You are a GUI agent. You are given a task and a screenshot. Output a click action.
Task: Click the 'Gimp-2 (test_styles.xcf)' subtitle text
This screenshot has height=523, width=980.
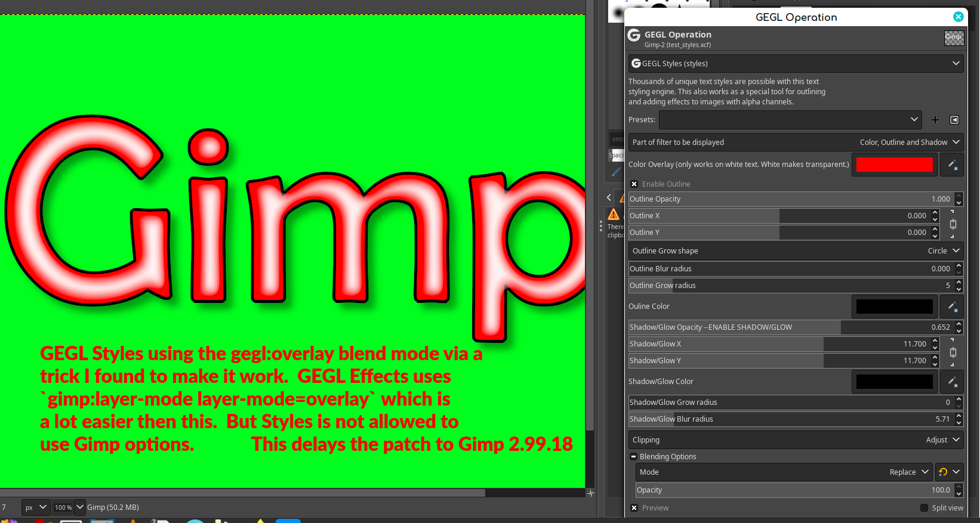[x=677, y=45]
